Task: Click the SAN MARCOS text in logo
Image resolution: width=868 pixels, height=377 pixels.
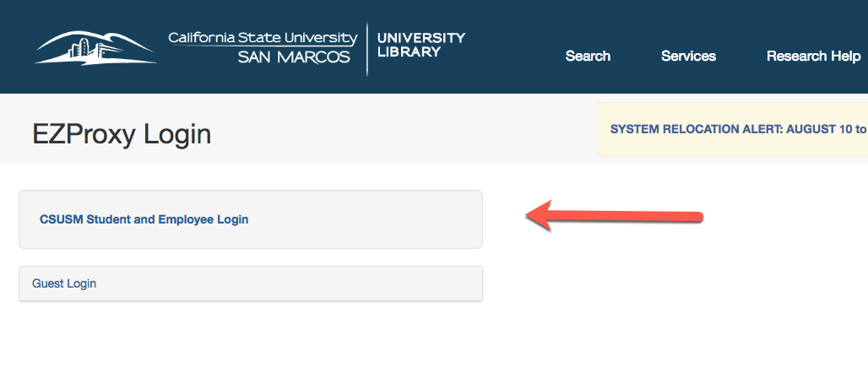Action: tap(294, 57)
